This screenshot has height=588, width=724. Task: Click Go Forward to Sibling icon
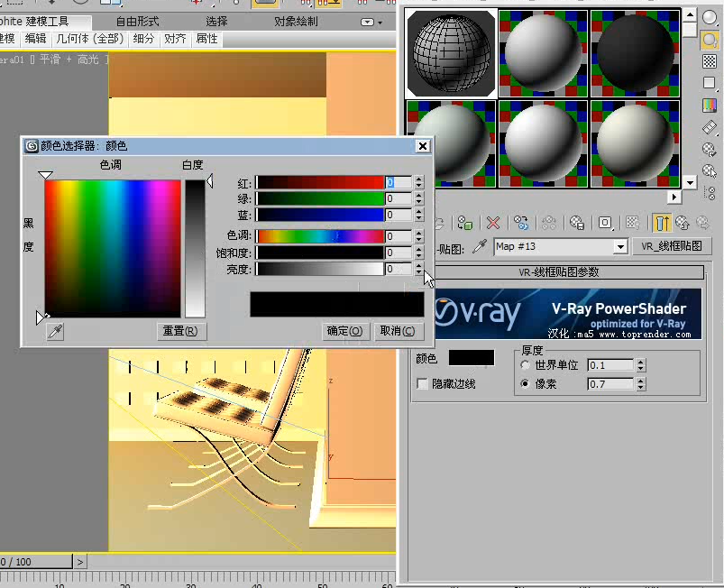point(702,224)
